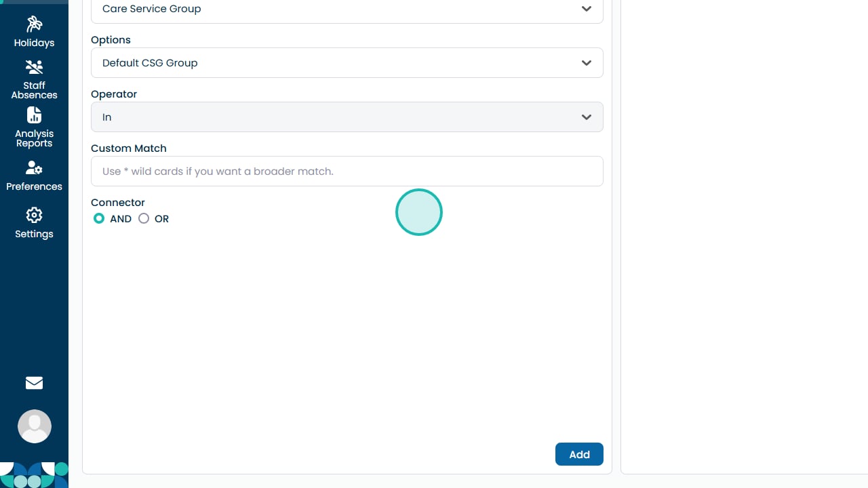Open the Settings gear icon
The width and height of the screenshot is (868, 488).
click(x=34, y=216)
